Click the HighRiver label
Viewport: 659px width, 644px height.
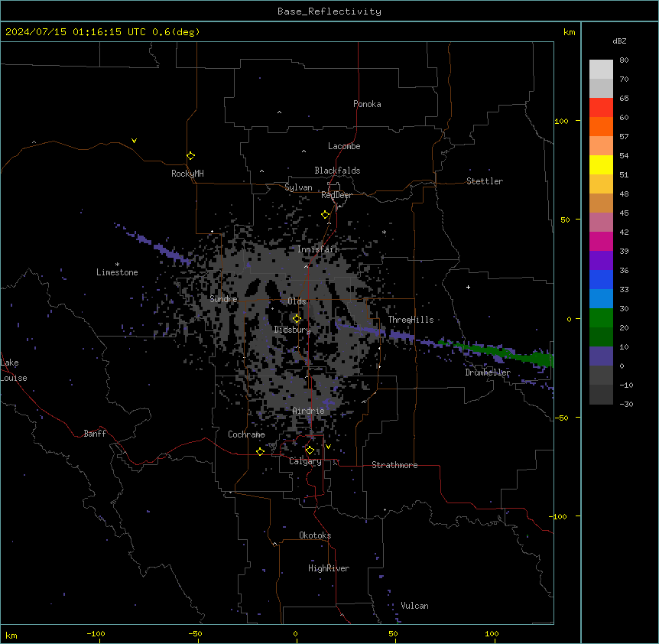click(329, 568)
